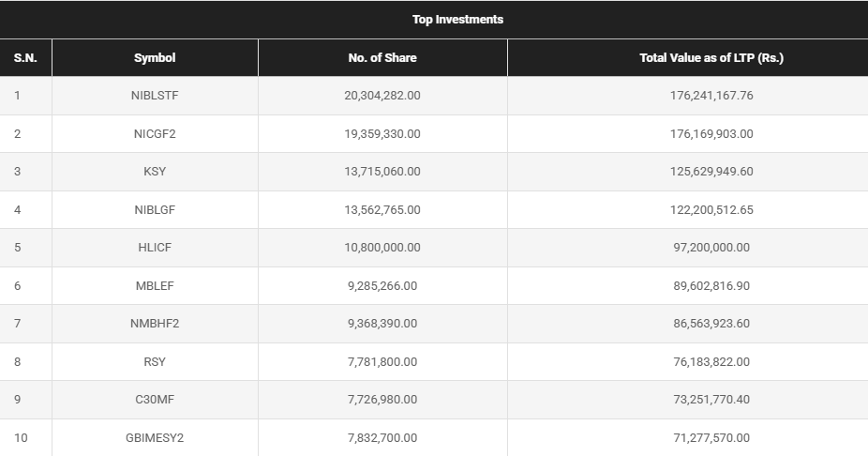Open the NIBLGF symbol
The image size is (868, 456).
click(x=155, y=210)
